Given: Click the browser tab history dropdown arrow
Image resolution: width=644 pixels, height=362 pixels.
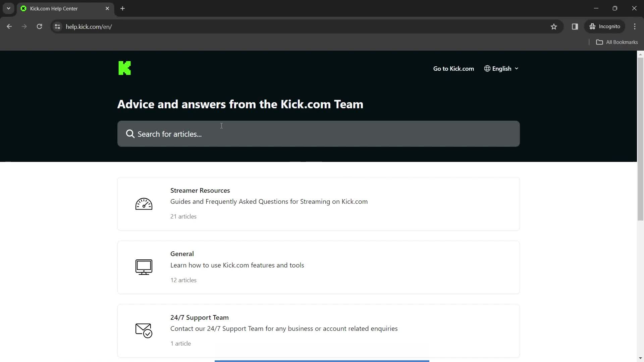Looking at the screenshot, I should [x=8, y=8].
